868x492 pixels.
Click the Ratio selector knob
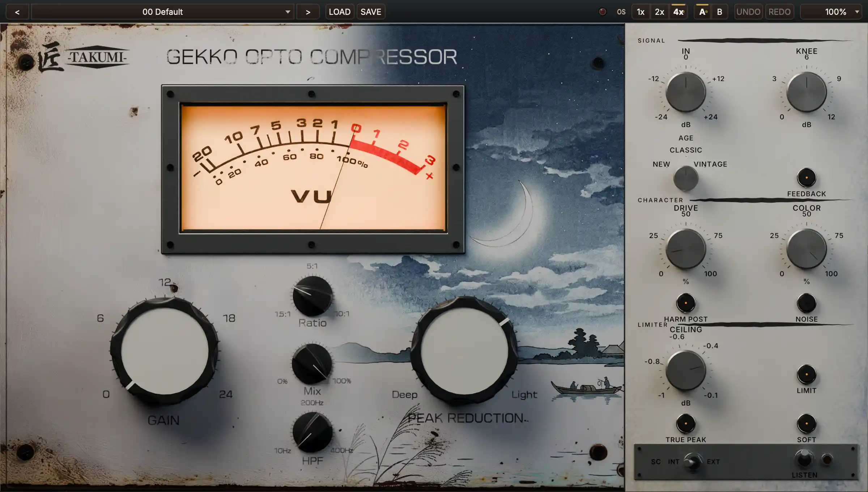312,296
